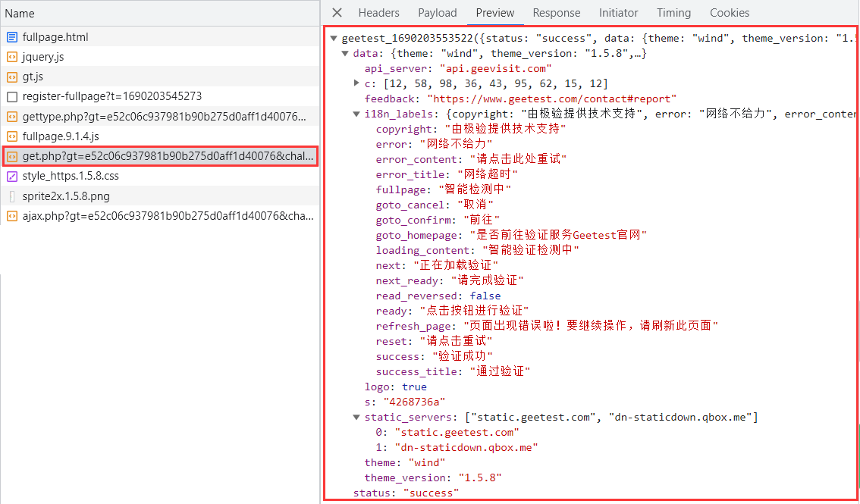Collapse the data object node
The height and width of the screenshot is (504, 860).
point(346,54)
